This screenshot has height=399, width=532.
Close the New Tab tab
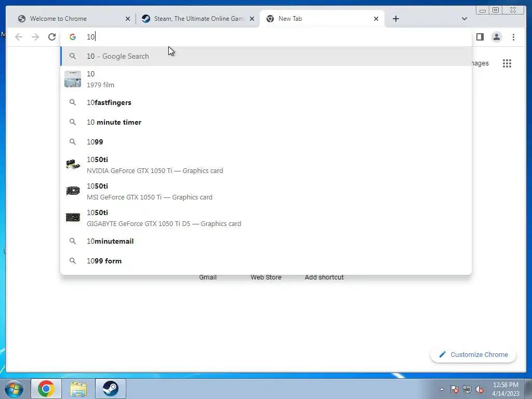tap(376, 19)
